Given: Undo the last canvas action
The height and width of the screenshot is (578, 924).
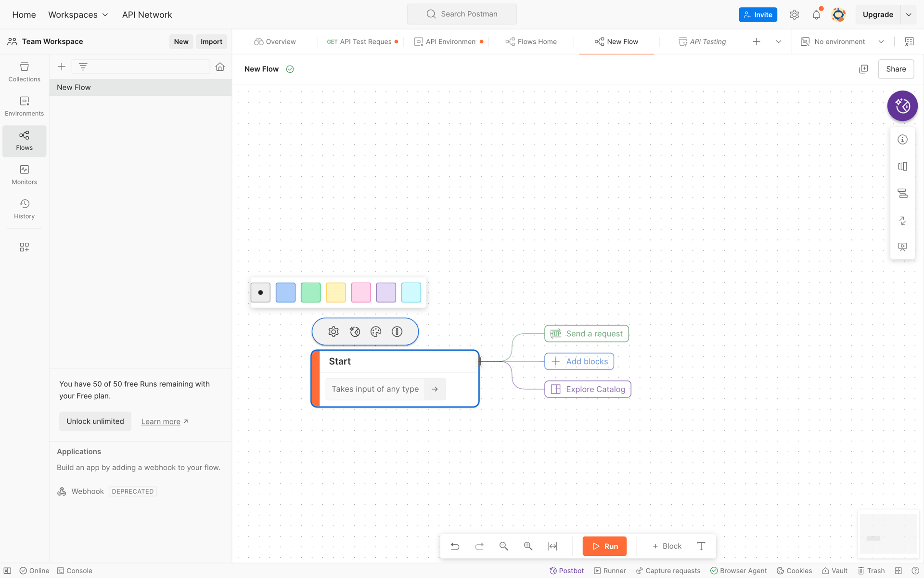Looking at the screenshot, I should tap(455, 546).
